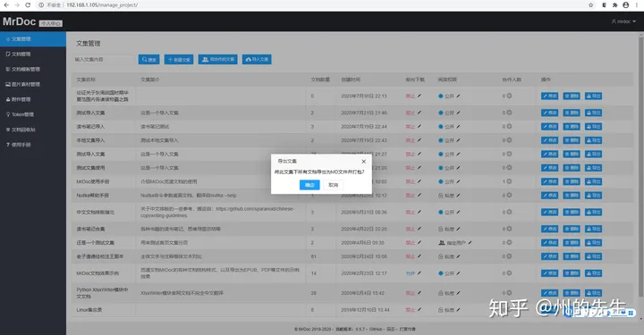
Task: Open the GitHub link in the footer
Action: [x=376, y=329]
